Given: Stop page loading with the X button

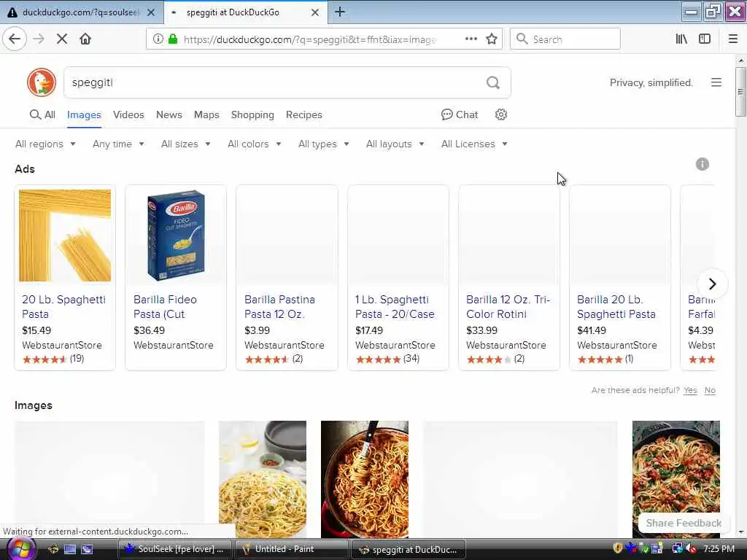Looking at the screenshot, I should 61,39.
